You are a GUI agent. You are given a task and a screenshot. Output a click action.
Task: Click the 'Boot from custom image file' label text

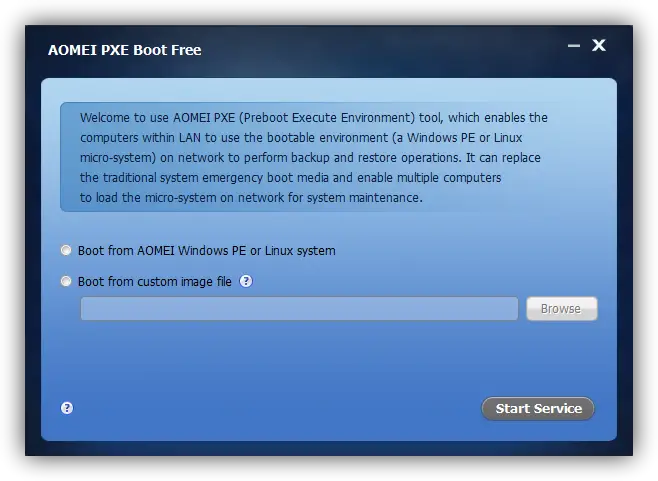[x=155, y=281]
